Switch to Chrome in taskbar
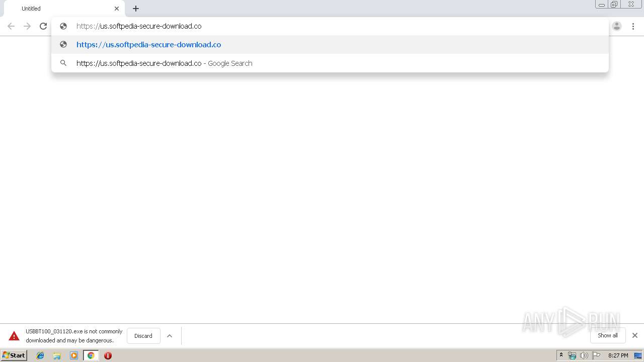The height and width of the screenshot is (362, 644). [91, 355]
